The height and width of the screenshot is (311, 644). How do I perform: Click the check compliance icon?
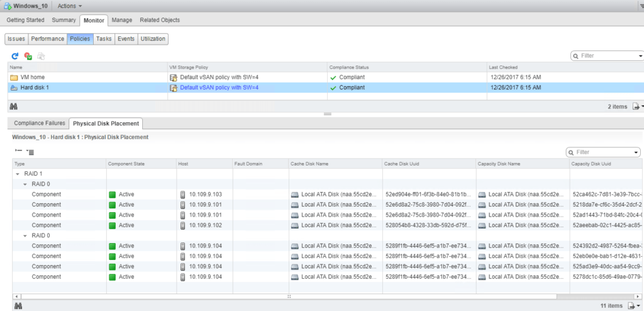pos(28,56)
